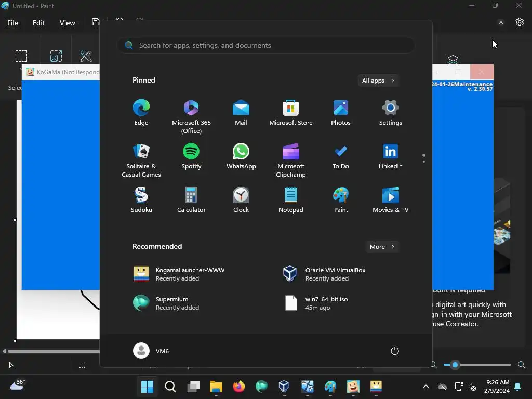
Task: Go to next pinned apps page dot
Action: (x=424, y=162)
